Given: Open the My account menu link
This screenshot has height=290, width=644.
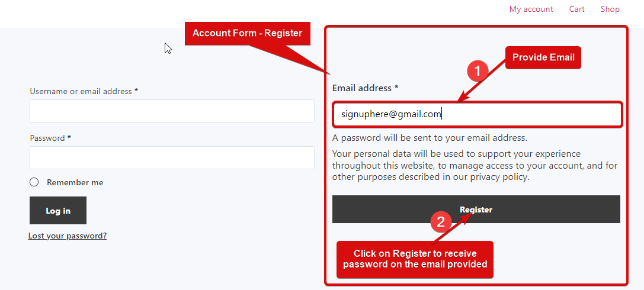Looking at the screenshot, I should coord(531,9).
